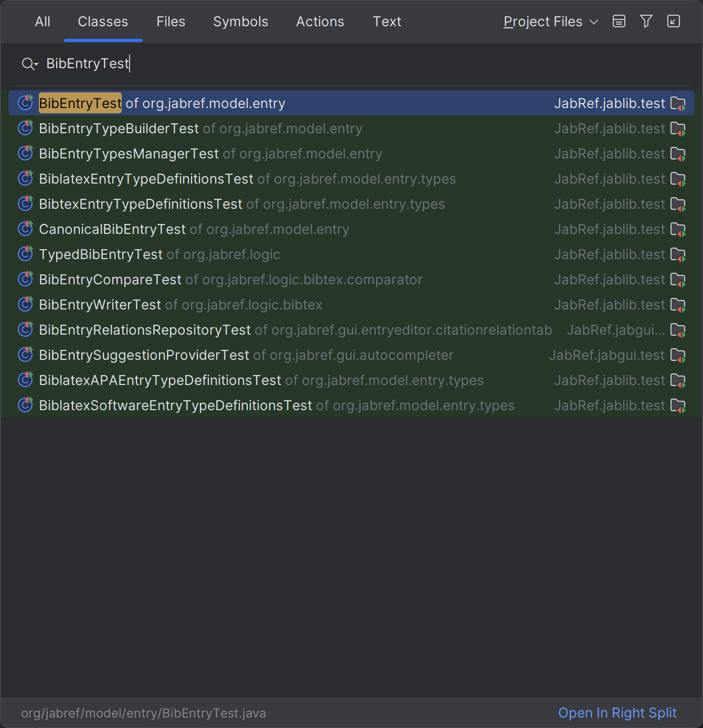Click the preview toggle icon beside Project Files
Image resolution: width=703 pixels, height=728 pixels.
pyautogui.click(x=619, y=22)
